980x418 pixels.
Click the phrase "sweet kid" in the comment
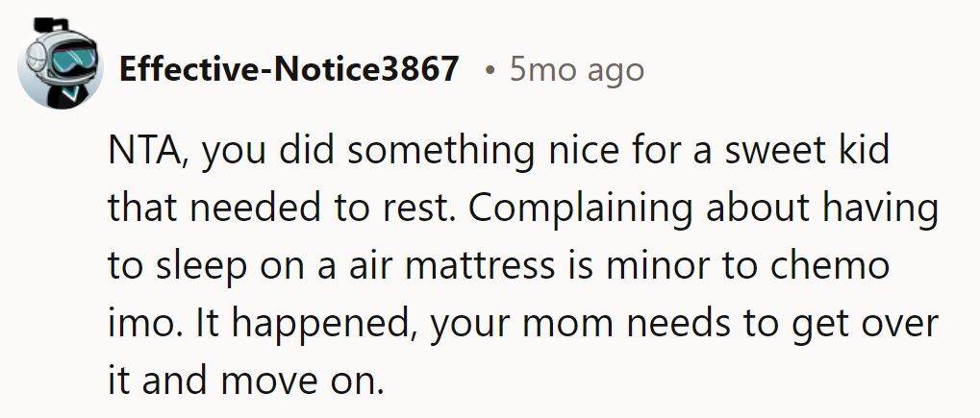pyautogui.click(x=806, y=153)
